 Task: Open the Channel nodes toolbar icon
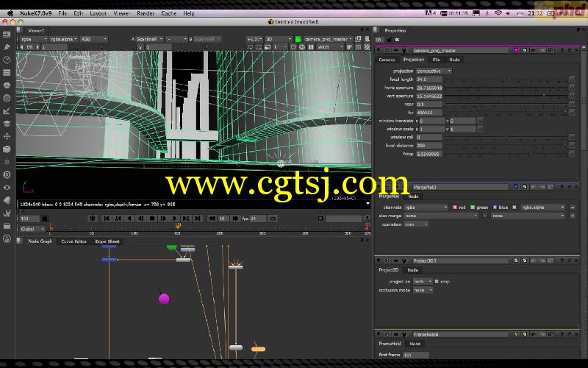(x=7, y=72)
